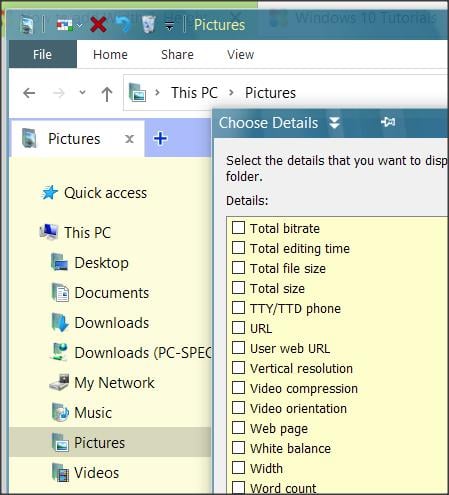
Task: Select Pictures in the navigation tree
Action: pyautogui.click(x=99, y=443)
